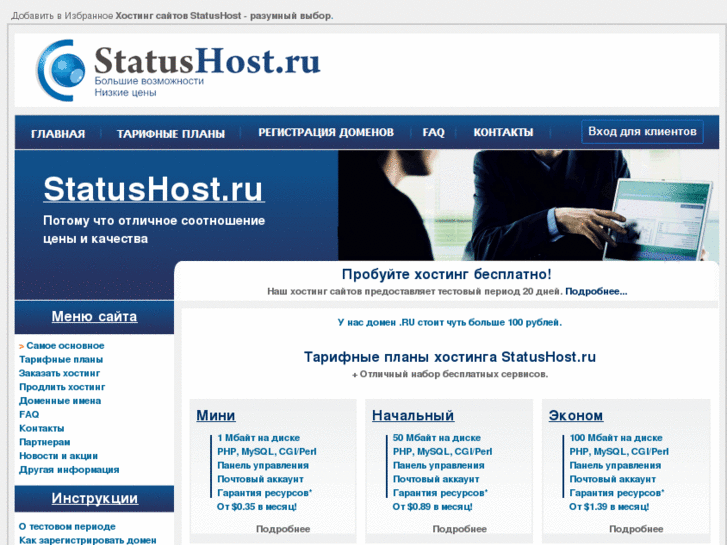Viewport: 727px width, 545px height.
Task: Click the .RU domain 100 рублей link
Action: (x=449, y=322)
